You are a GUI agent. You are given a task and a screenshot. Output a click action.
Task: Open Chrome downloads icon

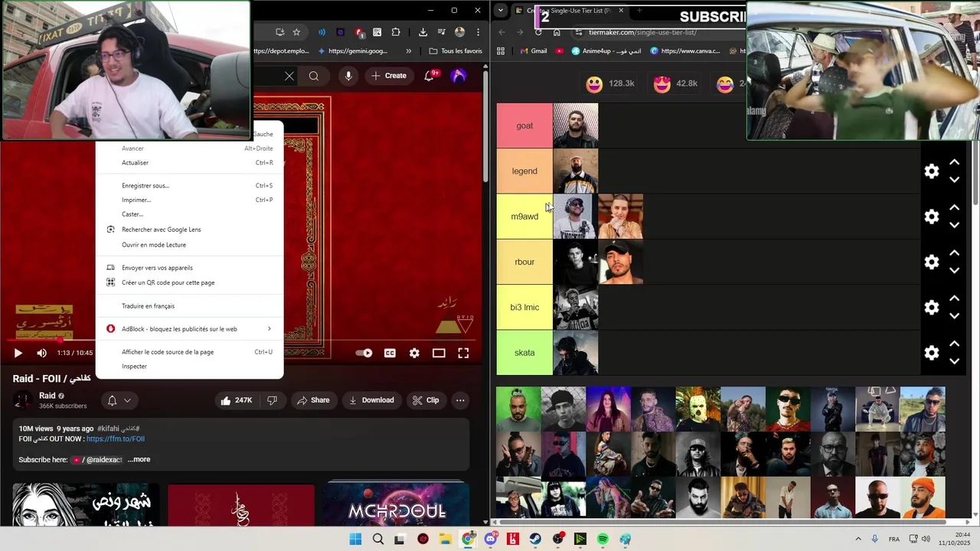pos(423,32)
